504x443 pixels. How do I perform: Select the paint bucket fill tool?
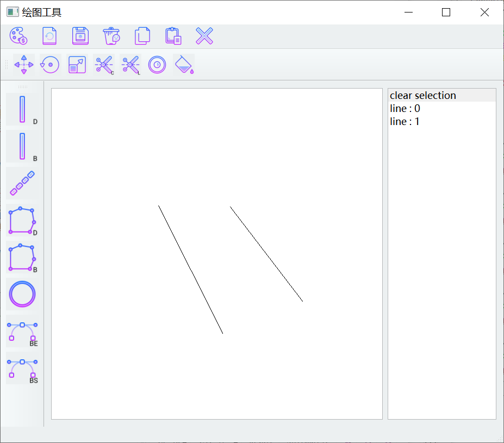tap(184, 65)
